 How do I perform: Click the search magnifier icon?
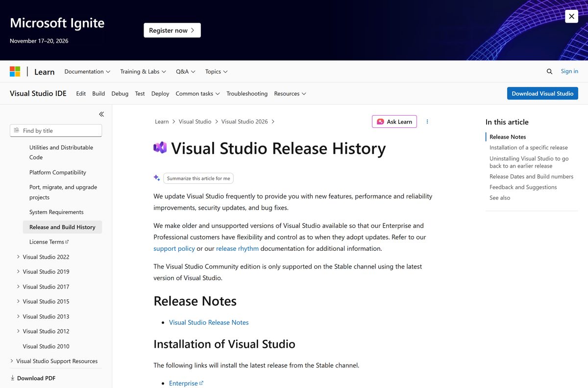click(549, 72)
